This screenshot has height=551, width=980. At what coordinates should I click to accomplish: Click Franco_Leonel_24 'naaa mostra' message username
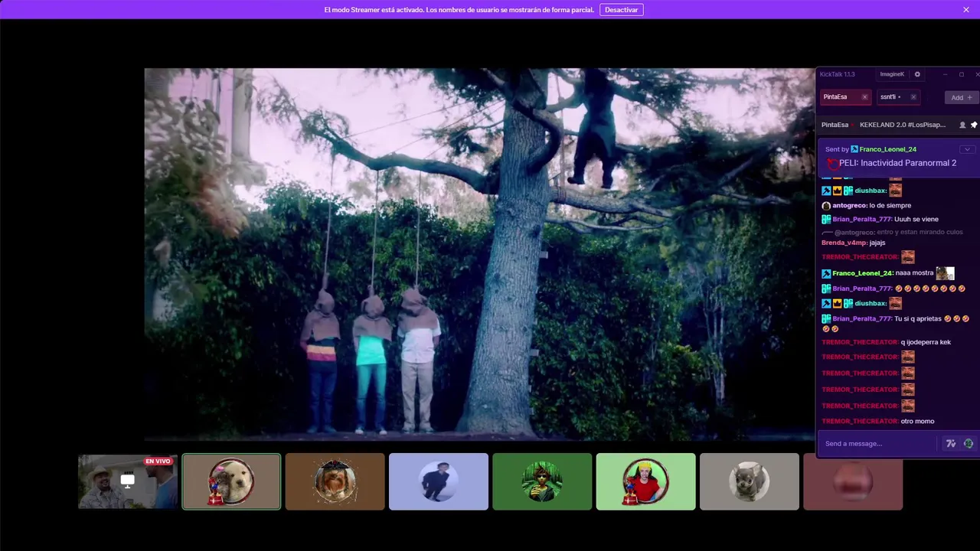(x=862, y=273)
